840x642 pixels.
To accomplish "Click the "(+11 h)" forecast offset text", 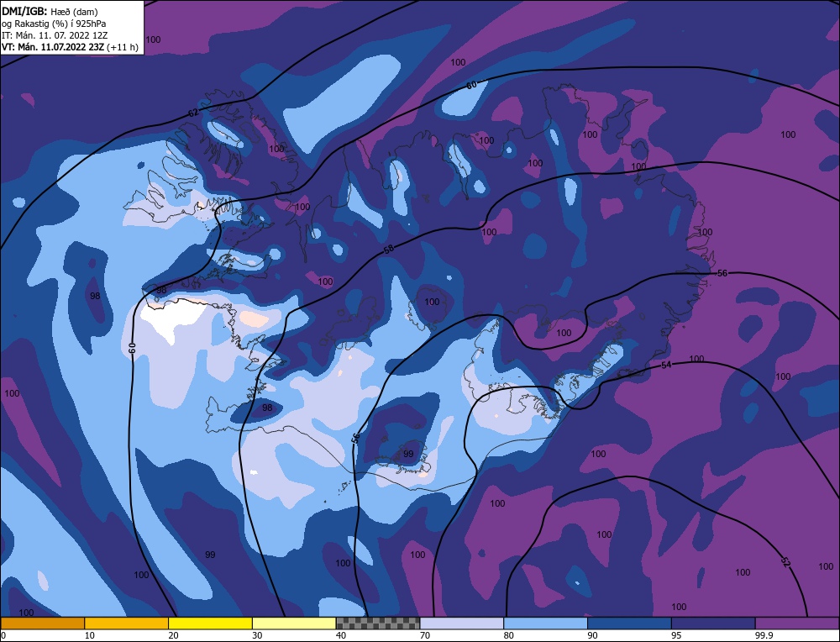I will pyautogui.click(x=123, y=47).
